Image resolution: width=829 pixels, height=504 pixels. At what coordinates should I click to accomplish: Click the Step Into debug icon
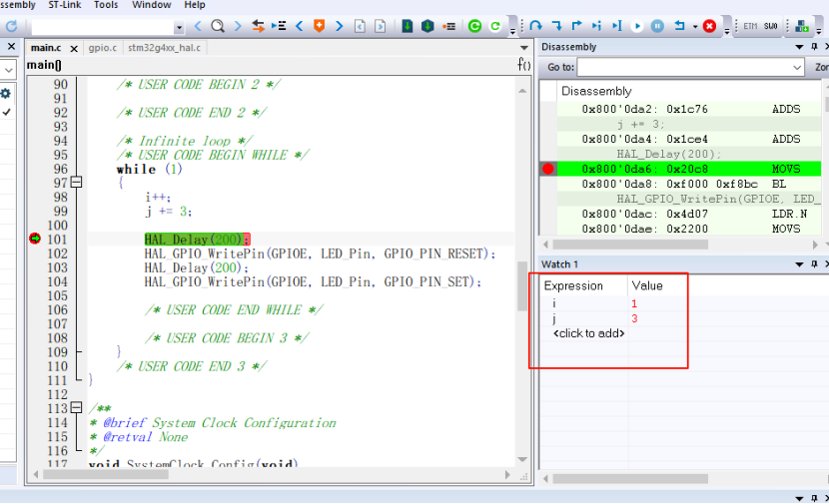[x=556, y=26]
